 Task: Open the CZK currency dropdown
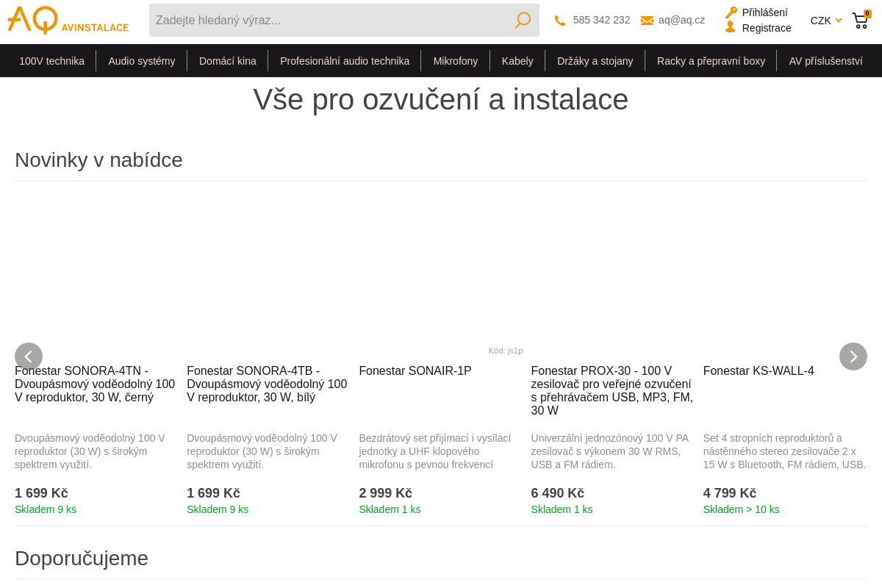826,21
